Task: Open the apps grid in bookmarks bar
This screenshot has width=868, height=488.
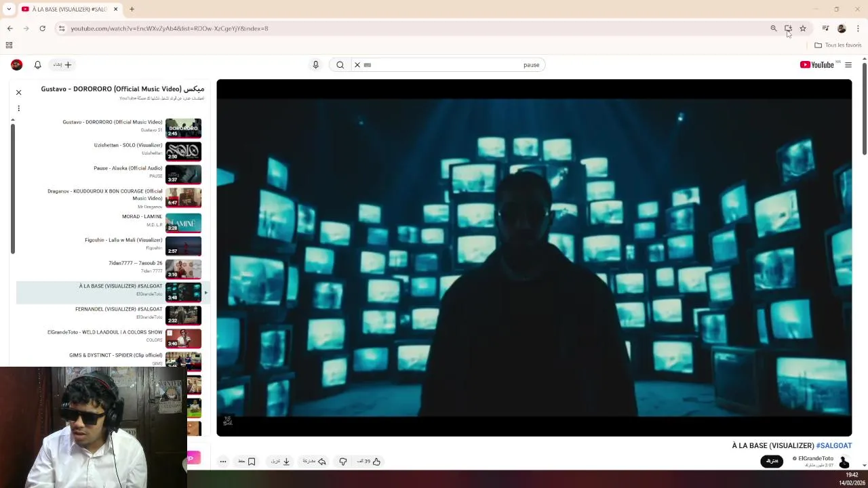Action: point(9,45)
